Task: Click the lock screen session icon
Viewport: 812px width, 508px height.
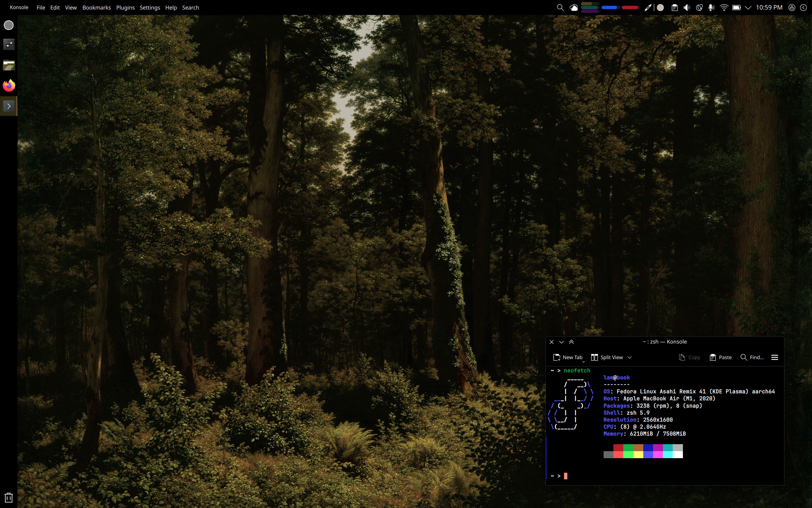Action: (791, 7)
